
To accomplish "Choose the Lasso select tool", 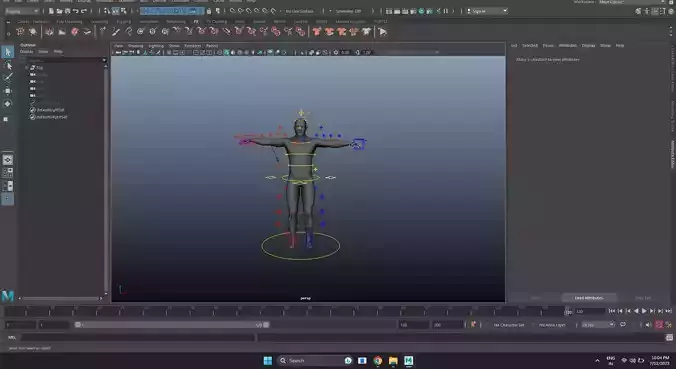I will click(8, 65).
